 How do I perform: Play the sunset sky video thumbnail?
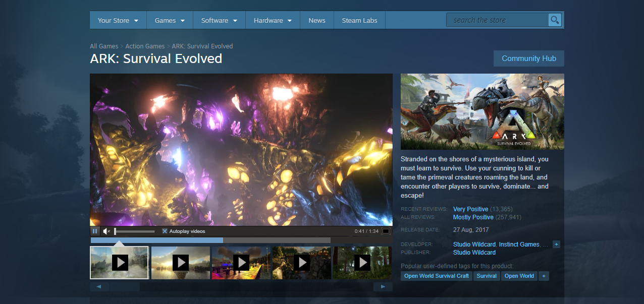tap(180, 263)
